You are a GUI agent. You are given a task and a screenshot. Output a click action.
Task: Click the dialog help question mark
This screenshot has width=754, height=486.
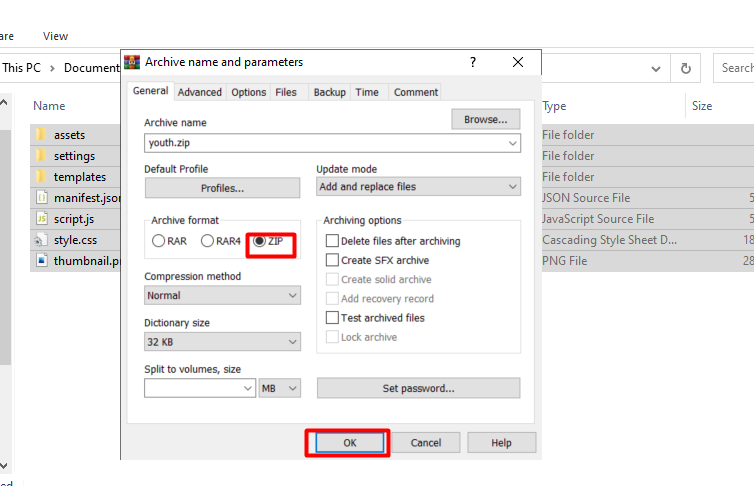point(473,62)
